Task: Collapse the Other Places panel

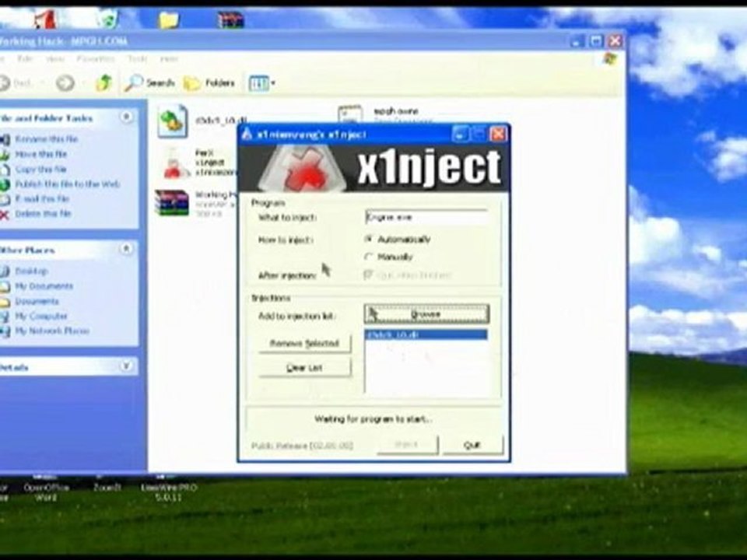Action: tap(126, 249)
